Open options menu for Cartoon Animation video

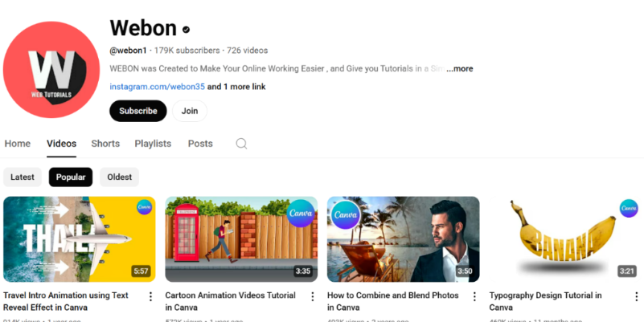[313, 296]
